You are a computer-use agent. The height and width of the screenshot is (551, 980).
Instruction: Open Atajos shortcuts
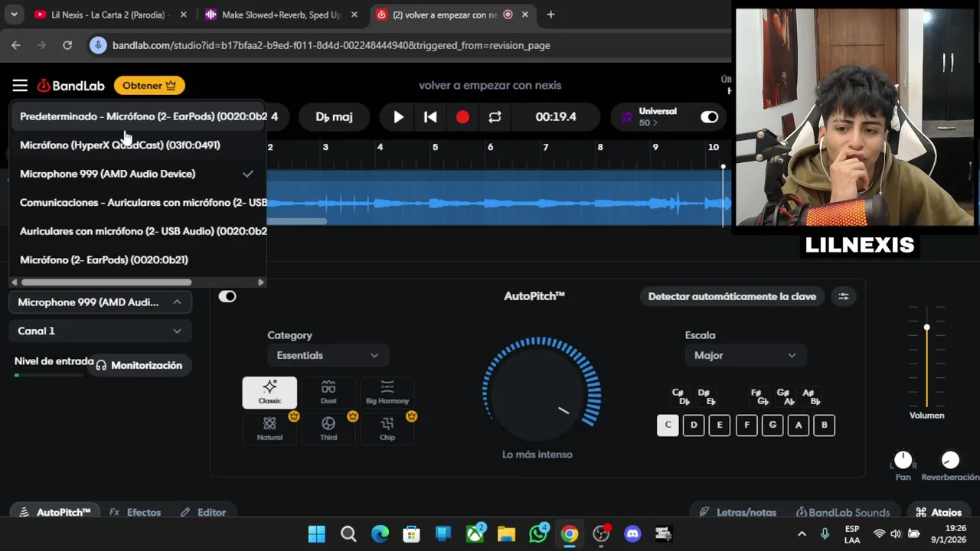pyautogui.click(x=939, y=512)
